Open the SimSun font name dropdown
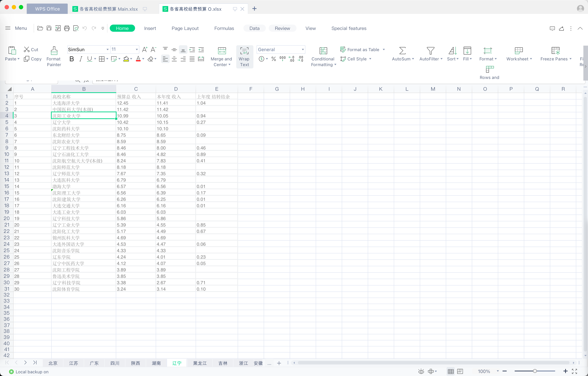 [107, 50]
